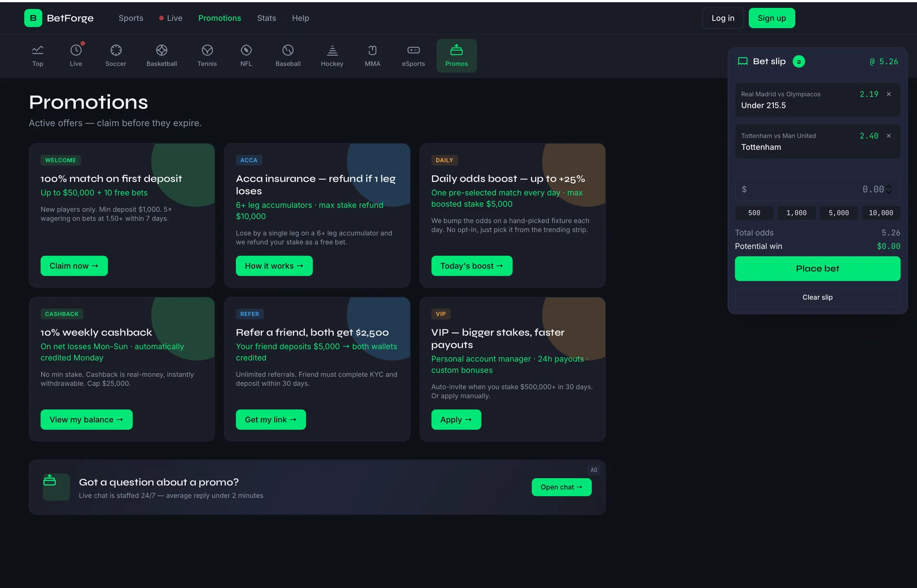Click the AD label on chat banner

[x=594, y=470]
